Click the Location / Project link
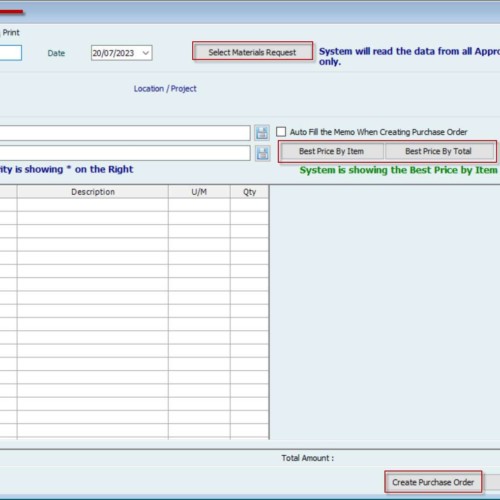This screenshot has width=500, height=500. pyautogui.click(x=165, y=89)
